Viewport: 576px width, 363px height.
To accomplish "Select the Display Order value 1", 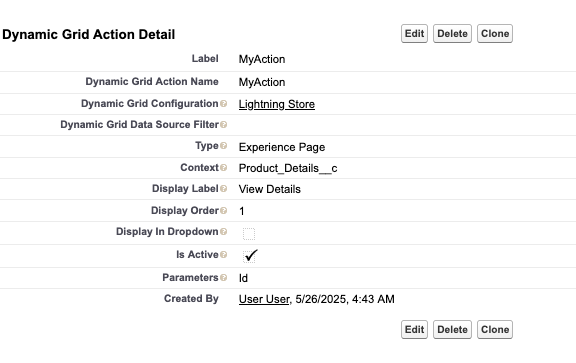I will 242,211.
